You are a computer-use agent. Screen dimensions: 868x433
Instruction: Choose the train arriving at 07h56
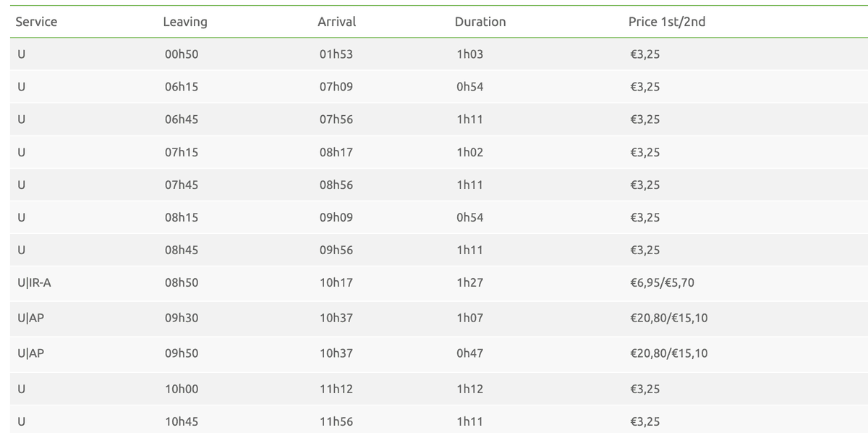pos(439,119)
